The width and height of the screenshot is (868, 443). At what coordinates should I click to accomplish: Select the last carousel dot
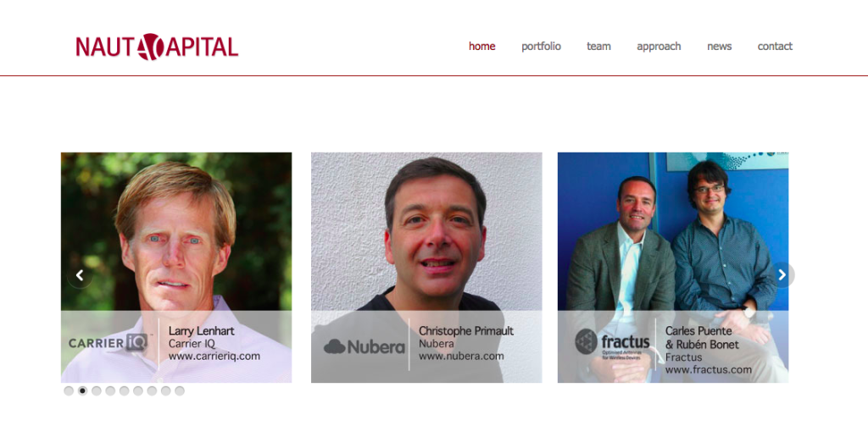coord(180,391)
